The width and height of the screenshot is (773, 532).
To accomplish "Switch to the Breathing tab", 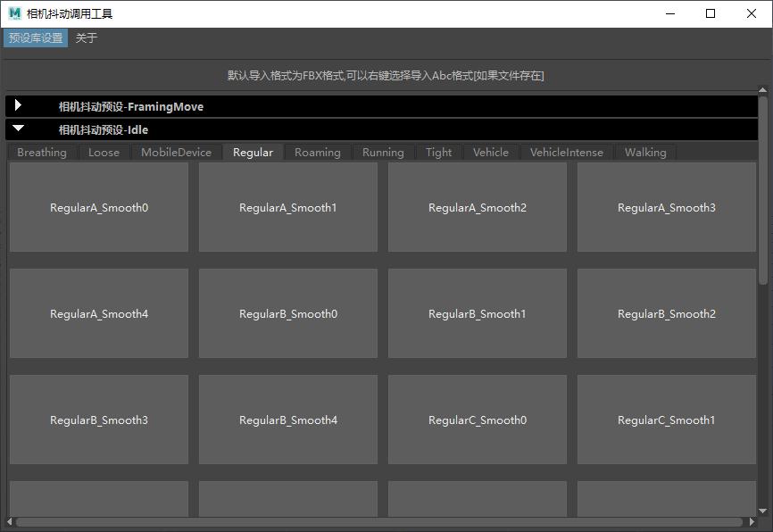I will (42, 153).
